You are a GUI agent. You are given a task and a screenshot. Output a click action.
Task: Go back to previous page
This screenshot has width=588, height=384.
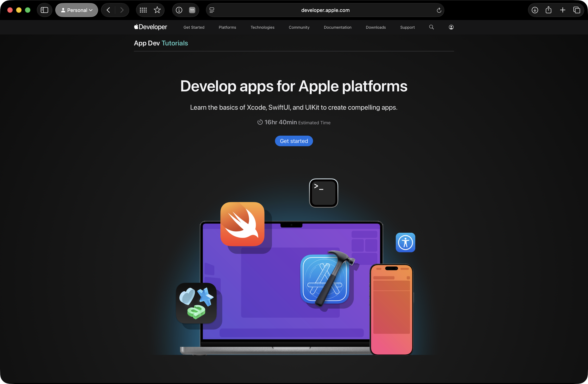pyautogui.click(x=108, y=10)
